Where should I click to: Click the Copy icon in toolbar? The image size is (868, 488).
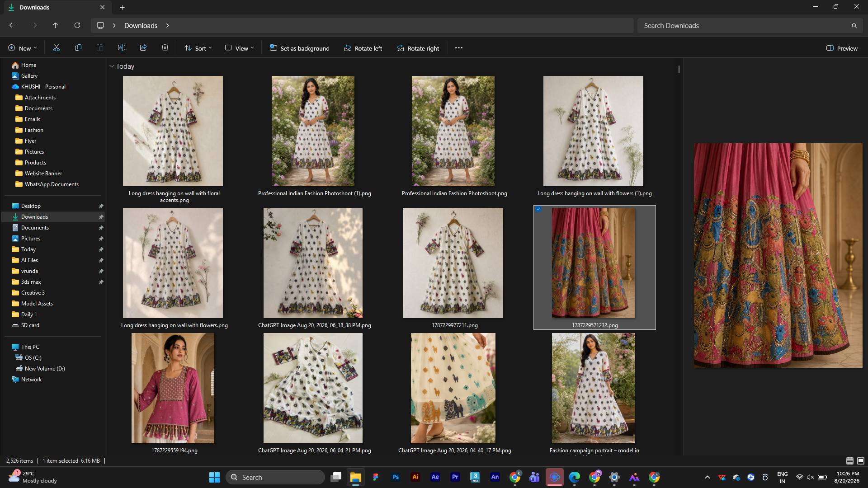(78, 48)
